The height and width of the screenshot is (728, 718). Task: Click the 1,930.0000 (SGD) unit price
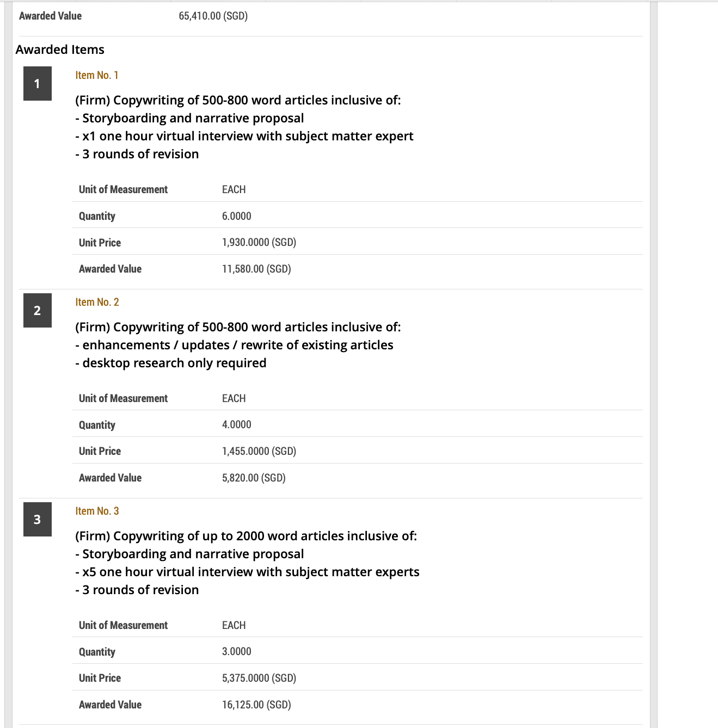tap(259, 242)
